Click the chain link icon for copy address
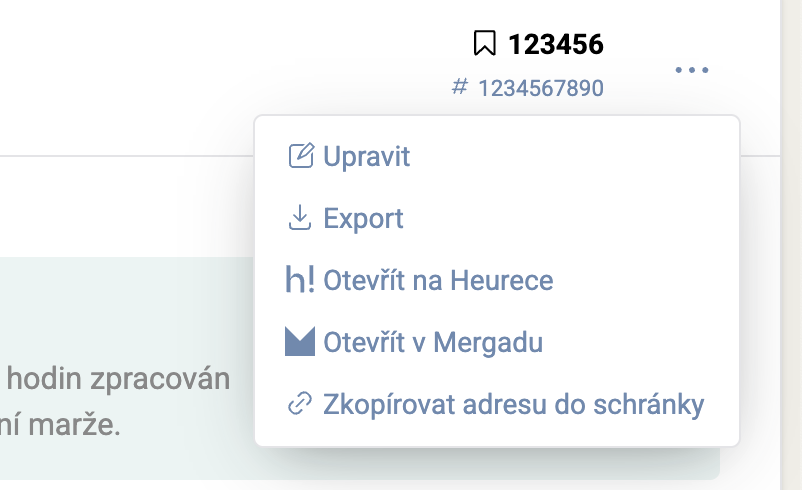Screen dimensions: 802x490 click(300, 404)
